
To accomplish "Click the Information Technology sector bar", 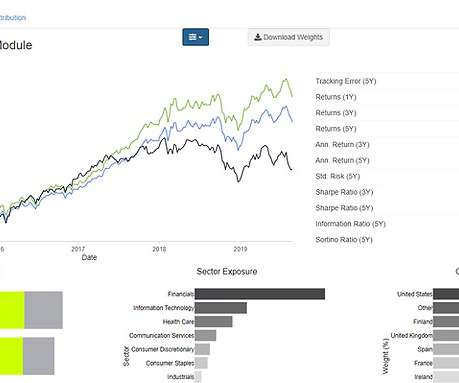I will pyautogui.click(x=221, y=308).
